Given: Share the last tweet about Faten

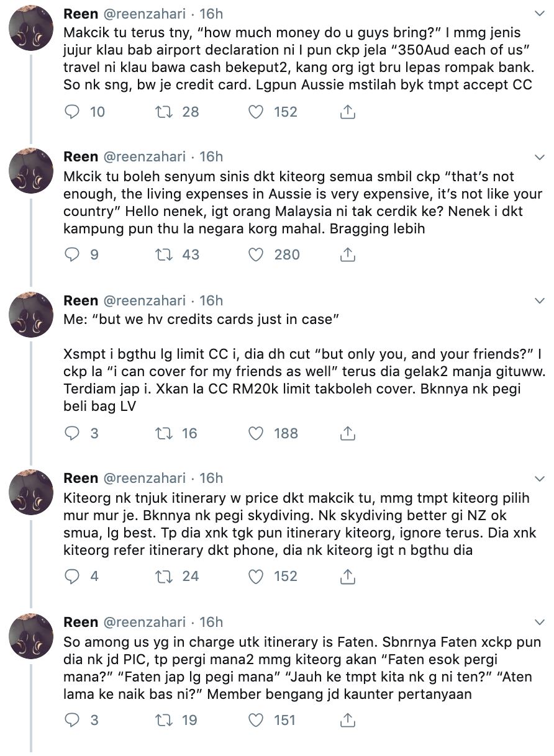Looking at the screenshot, I should 348,720.
